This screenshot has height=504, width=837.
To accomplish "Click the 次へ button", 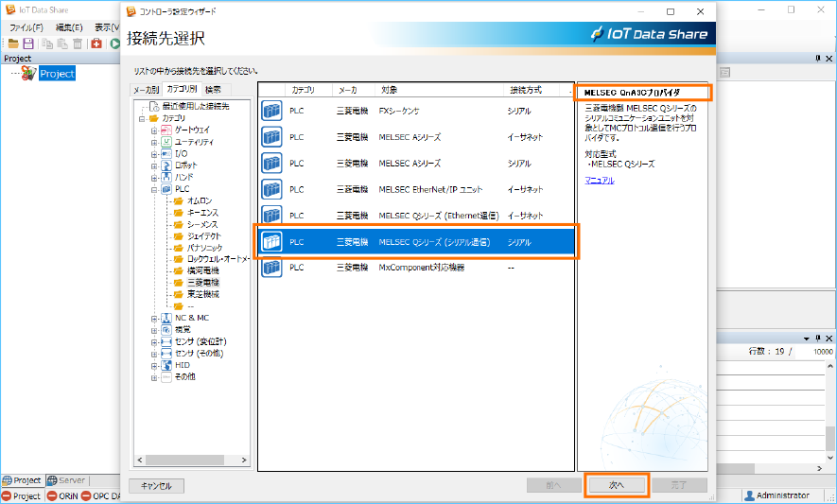I will tap(617, 485).
